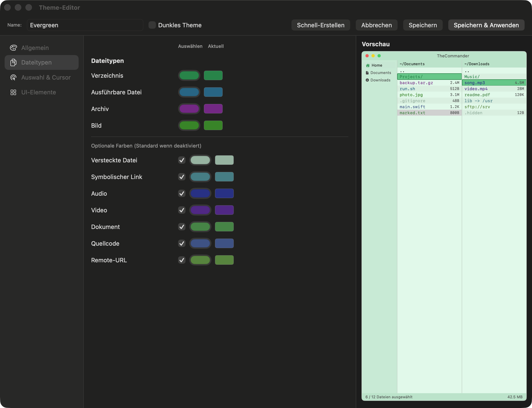Uncheck the Audio optional color
Viewport: 532px width, 408px height.
[182, 193]
